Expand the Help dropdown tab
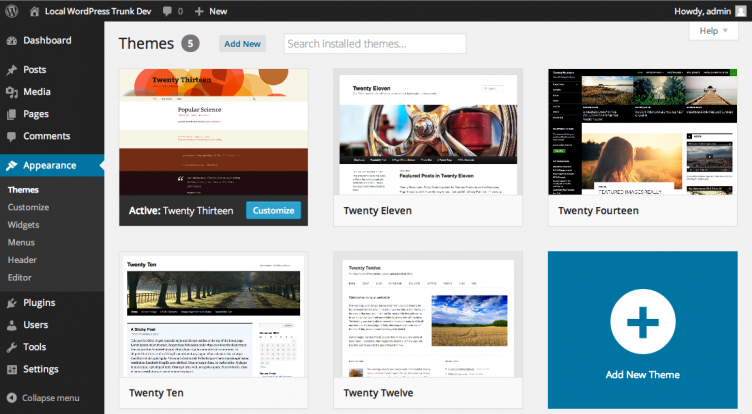 (714, 31)
